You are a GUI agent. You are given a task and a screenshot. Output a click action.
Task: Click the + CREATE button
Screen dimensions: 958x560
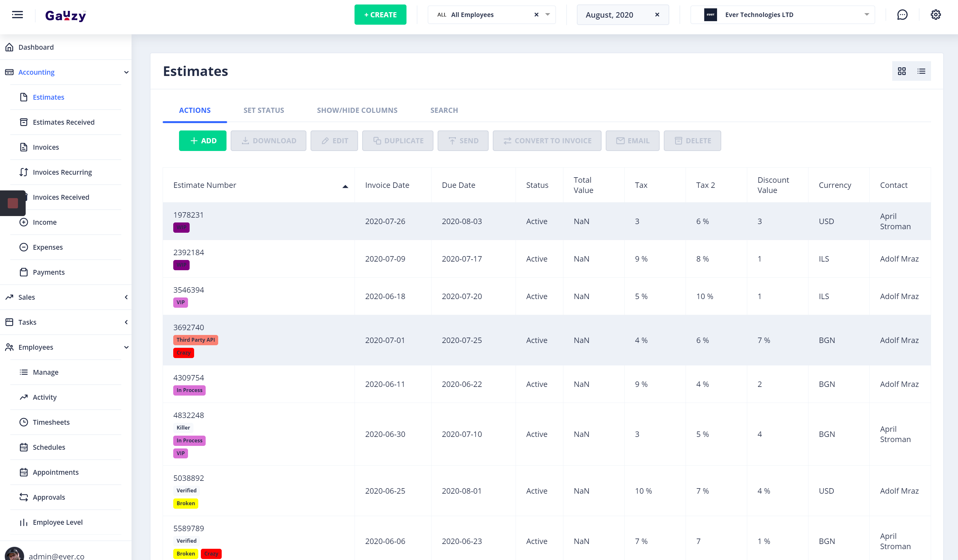click(x=380, y=14)
